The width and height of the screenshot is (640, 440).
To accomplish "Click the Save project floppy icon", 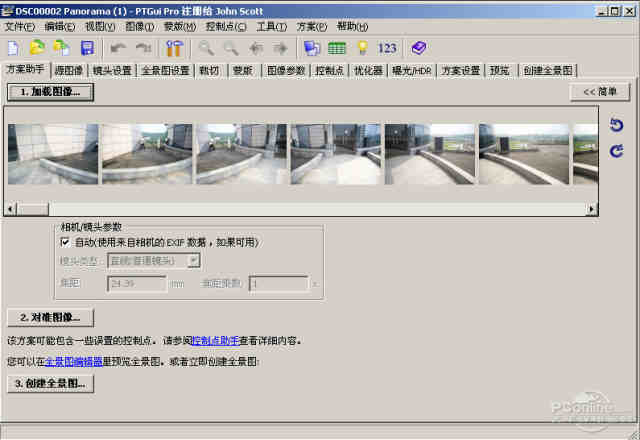I will 87,47.
